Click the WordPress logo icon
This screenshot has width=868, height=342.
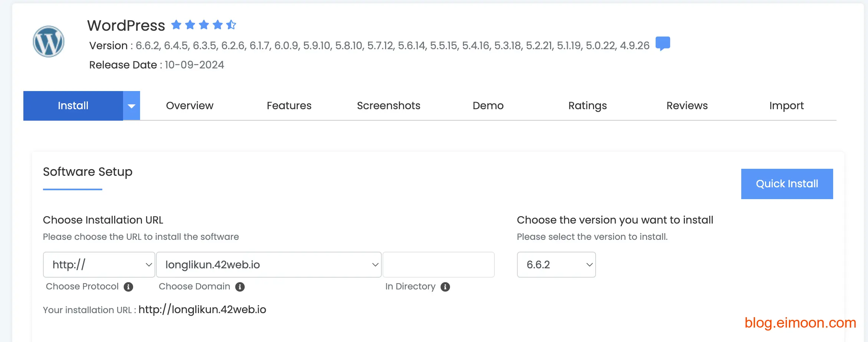point(49,41)
